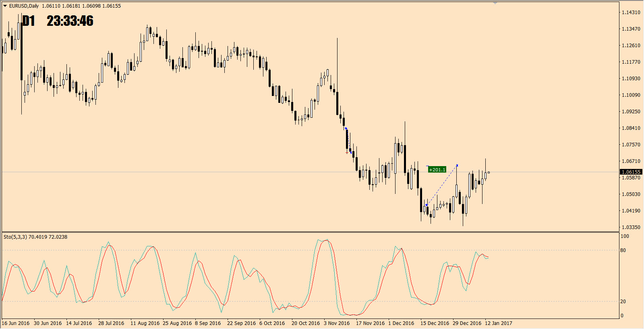Screen dimensions: 644x329
Task: Click the 1.13470 price axis label
Action: tap(631, 29)
